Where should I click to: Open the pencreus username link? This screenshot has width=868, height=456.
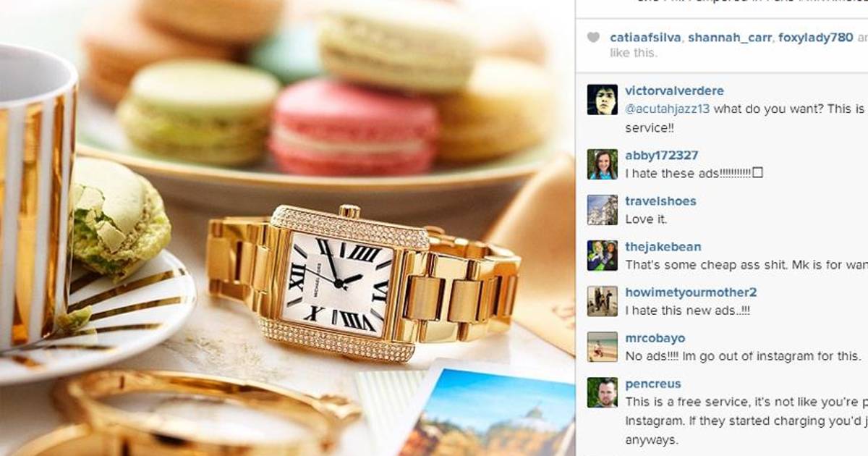(x=653, y=384)
